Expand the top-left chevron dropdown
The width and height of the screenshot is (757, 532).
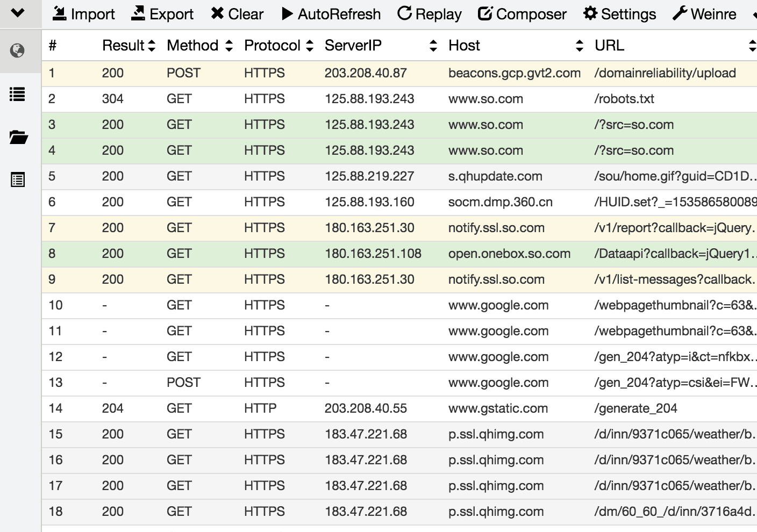coord(18,13)
